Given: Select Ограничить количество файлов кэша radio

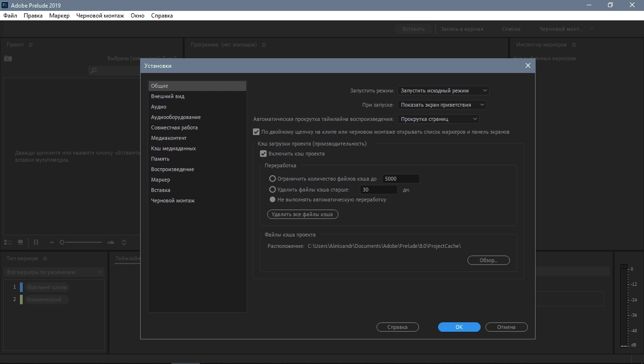Looking at the screenshot, I should [272, 179].
